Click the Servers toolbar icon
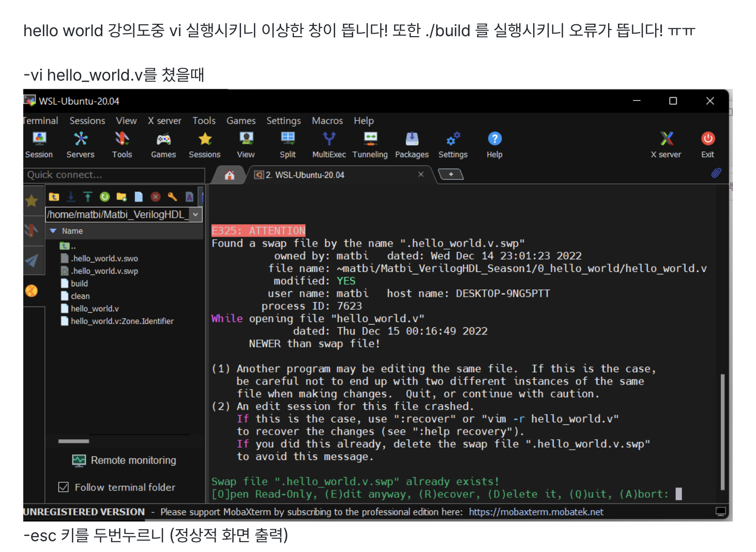 click(x=81, y=145)
